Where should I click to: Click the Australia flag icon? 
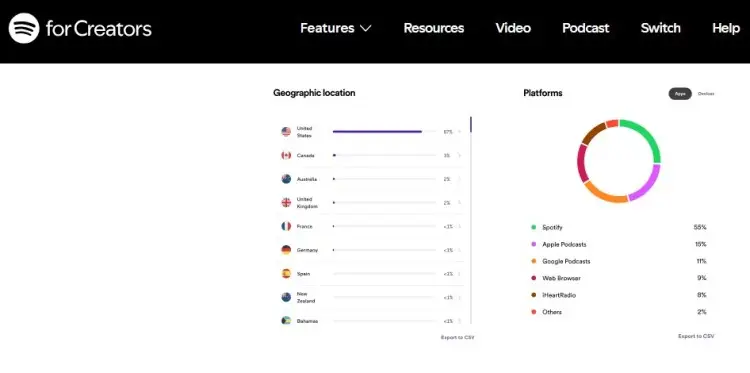click(x=286, y=179)
